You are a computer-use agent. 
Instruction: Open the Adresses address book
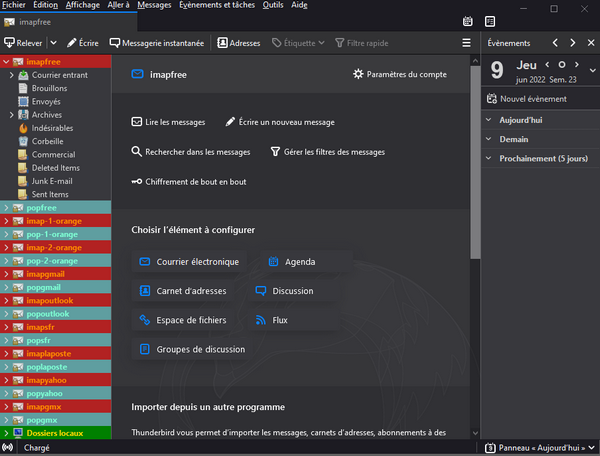pyautogui.click(x=239, y=43)
